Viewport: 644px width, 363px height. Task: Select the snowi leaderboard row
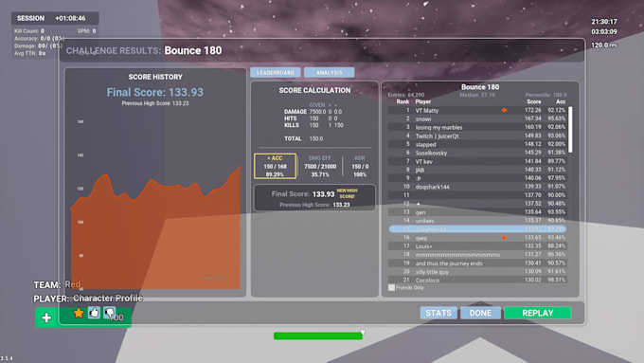[x=477, y=118]
